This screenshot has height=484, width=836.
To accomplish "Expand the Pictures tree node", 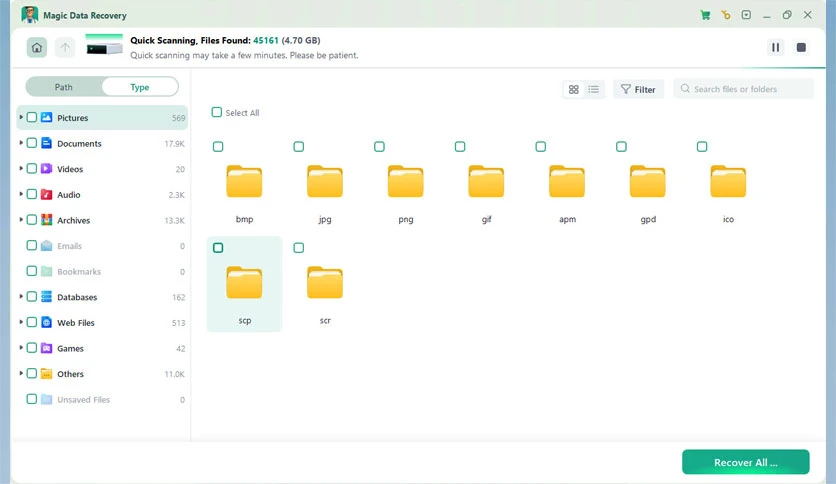I will pos(21,117).
